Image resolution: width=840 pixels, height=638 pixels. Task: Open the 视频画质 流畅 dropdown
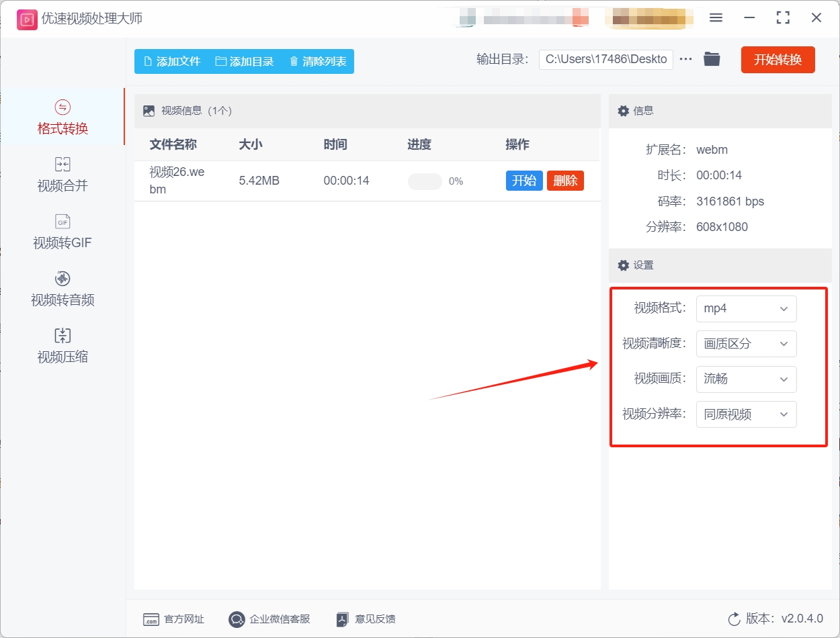click(746, 379)
